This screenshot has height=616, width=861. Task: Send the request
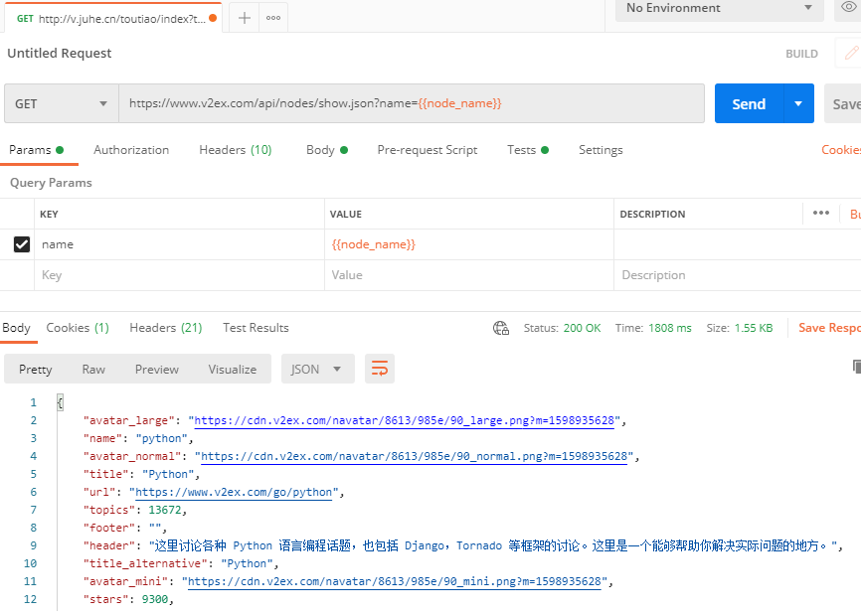tap(749, 103)
